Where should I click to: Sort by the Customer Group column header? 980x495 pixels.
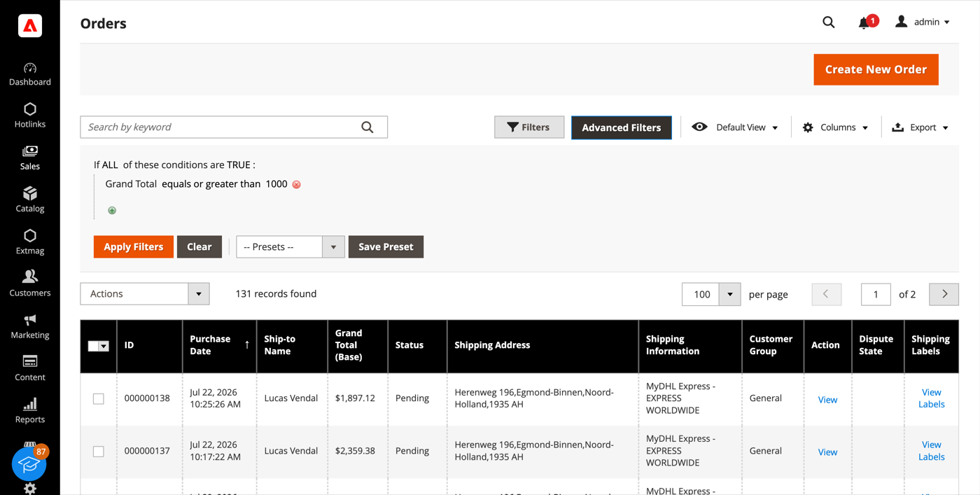pyautogui.click(x=773, y=346)
